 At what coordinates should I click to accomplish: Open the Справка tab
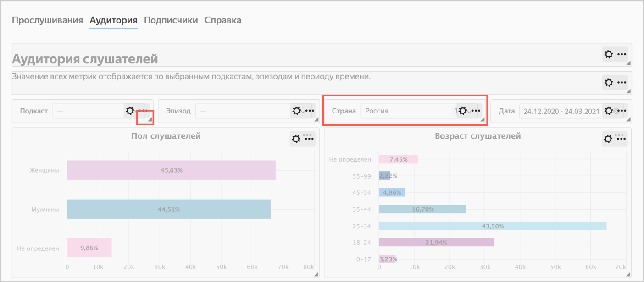[x=223, y=20]
